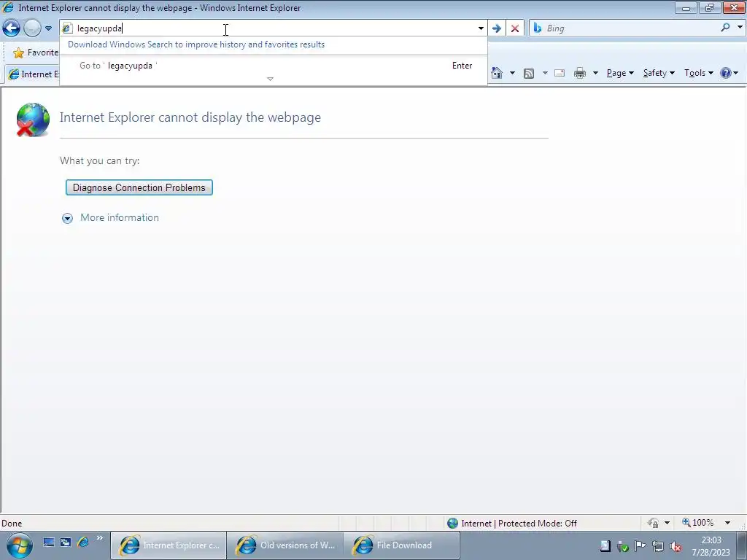This screenshot has height=560, width=747.
Task: Click the Home icon in command bar
Action: tap(497, 73)
